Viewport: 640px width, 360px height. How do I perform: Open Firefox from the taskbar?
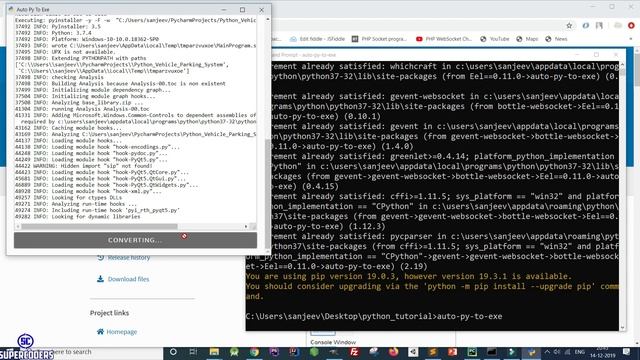[393, 352]
